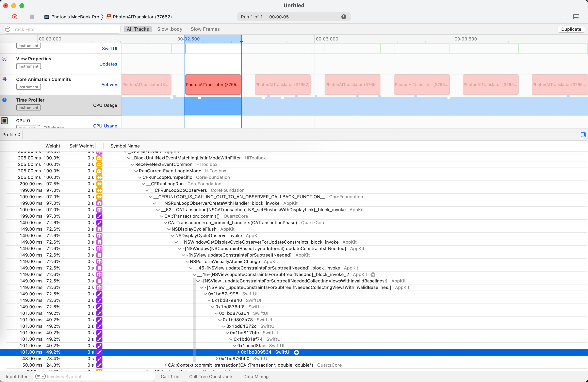Click the plus add instrument button
Screen dimensions: 588x382
pos(562,17)
